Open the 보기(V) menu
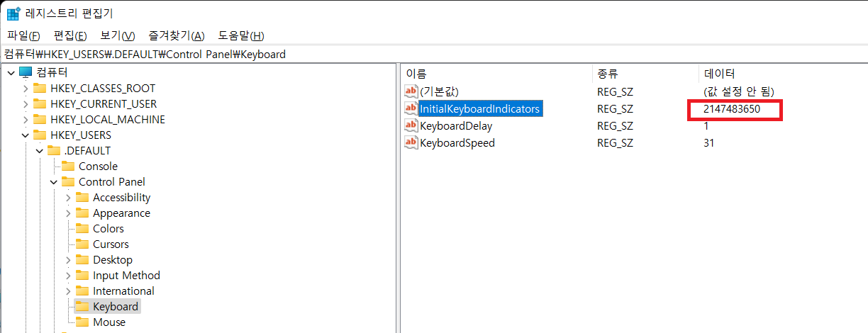 pyautogui.click(x=118, y=35)
